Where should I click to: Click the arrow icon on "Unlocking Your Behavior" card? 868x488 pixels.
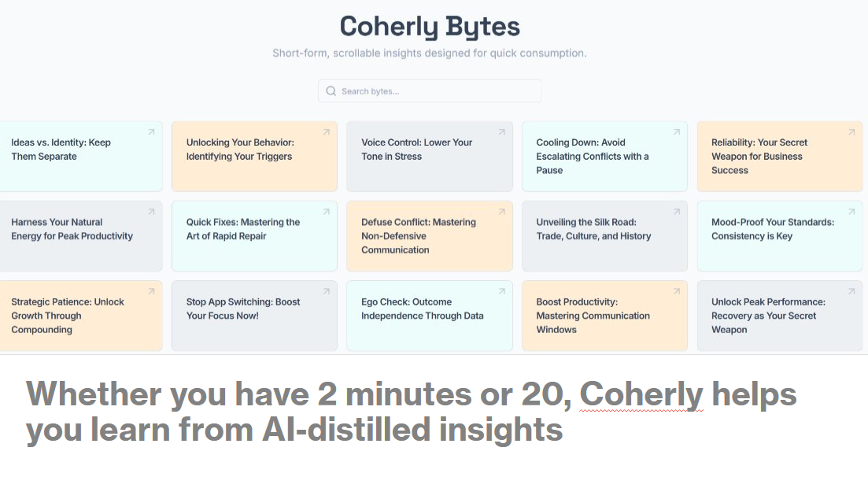tap(326, 132)
